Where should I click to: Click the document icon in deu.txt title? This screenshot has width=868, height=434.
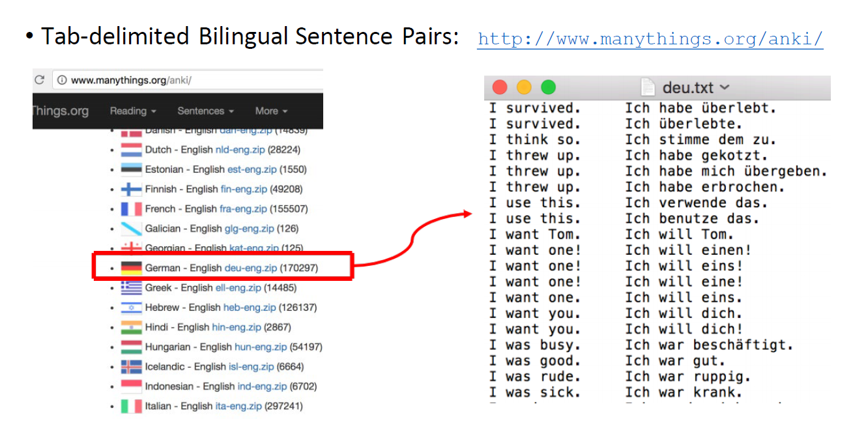(x=648, y=87)
